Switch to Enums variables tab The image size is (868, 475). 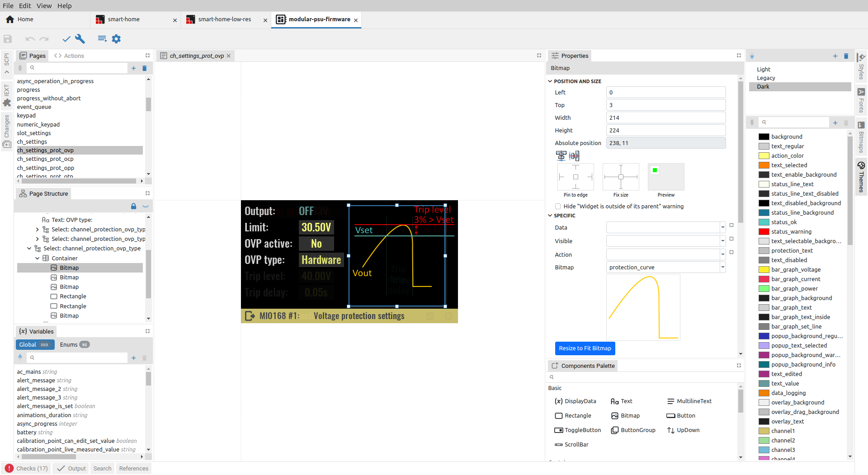[x=75, y=345]
